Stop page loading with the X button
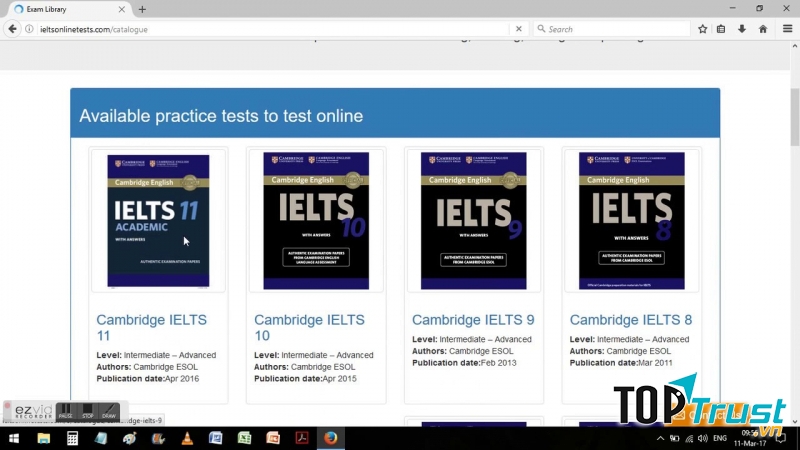The width and height of the screenshot is (800, 450). click(518, 29)
